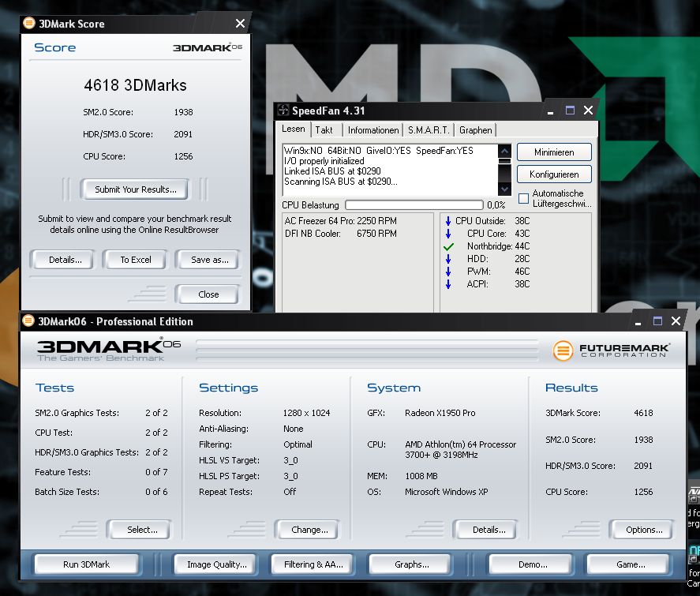Open Graphs... tool

(410, 564)
